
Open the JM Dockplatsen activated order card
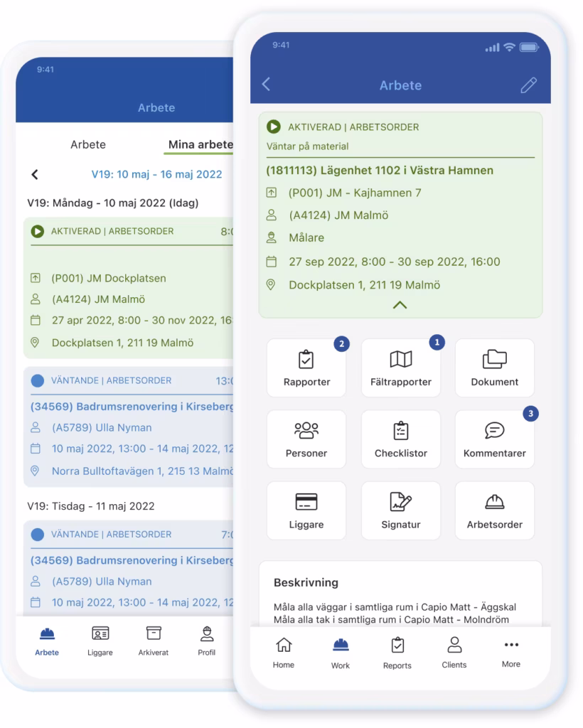coord(129,288)
